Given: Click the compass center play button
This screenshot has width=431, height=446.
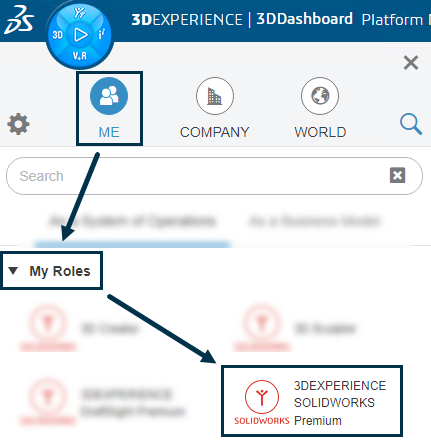Looking at the screenshot, I should pyautogui.click(x=80, y=35).
